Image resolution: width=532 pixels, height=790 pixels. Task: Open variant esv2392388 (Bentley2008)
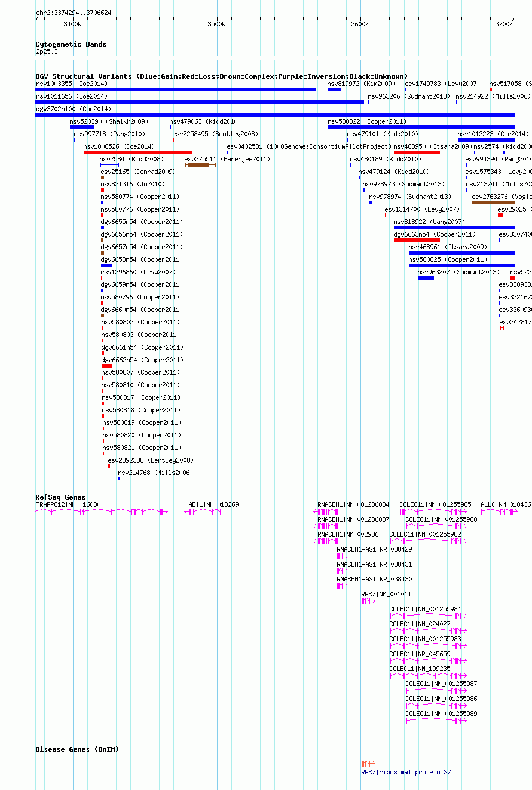[151, 461]
